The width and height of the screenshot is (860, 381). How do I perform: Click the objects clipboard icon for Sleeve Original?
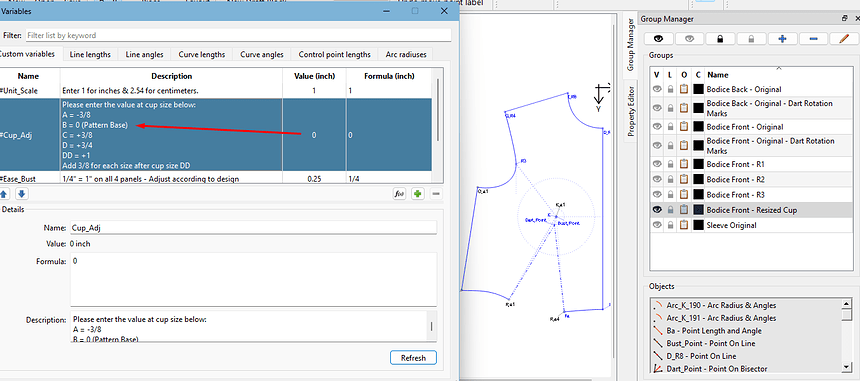tap(683, 225)
